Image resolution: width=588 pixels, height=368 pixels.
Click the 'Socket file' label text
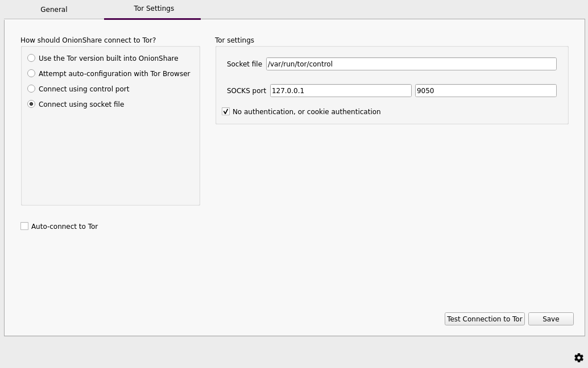pos(244,64)
